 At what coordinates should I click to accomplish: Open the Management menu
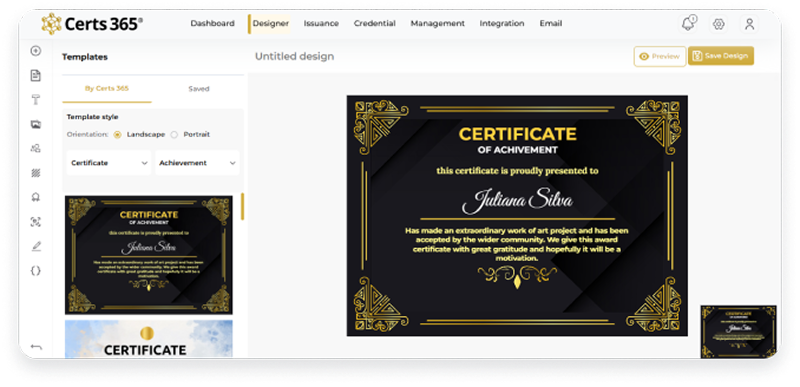click(437, 23)
